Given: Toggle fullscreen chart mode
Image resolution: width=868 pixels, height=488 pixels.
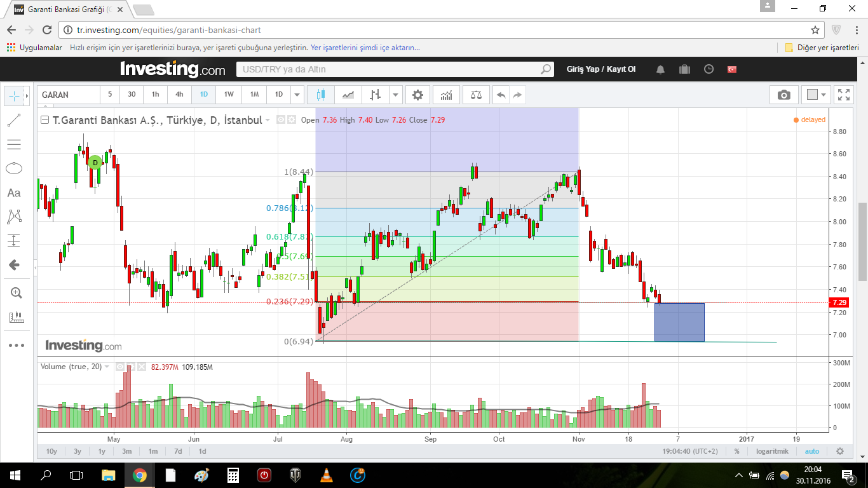Looking at the screenshot, I should (844, 95).
